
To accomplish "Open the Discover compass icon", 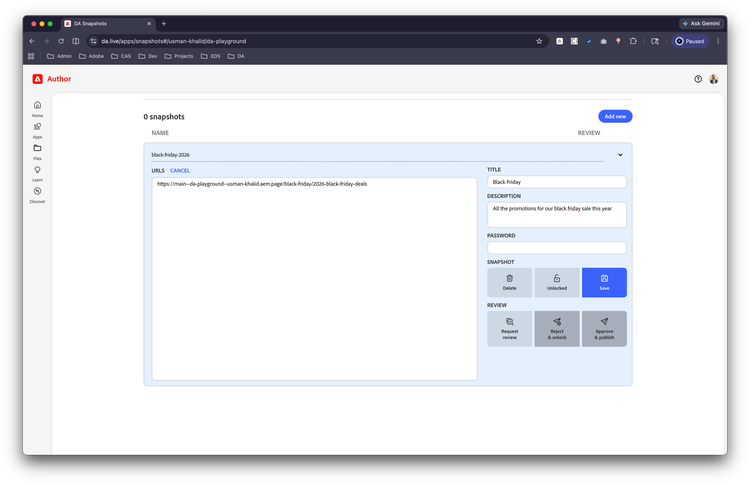I will pyautogui.click(x=37, y=191).
